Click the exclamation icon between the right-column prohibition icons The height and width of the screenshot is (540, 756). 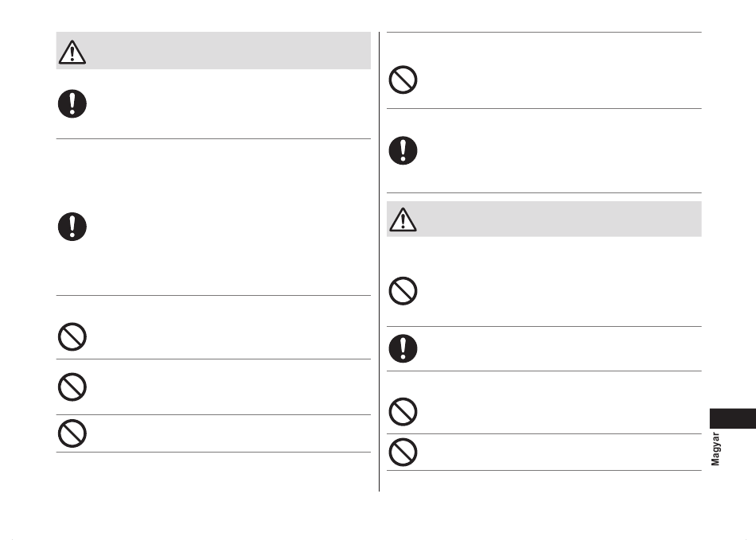click(x=403, y=348)
